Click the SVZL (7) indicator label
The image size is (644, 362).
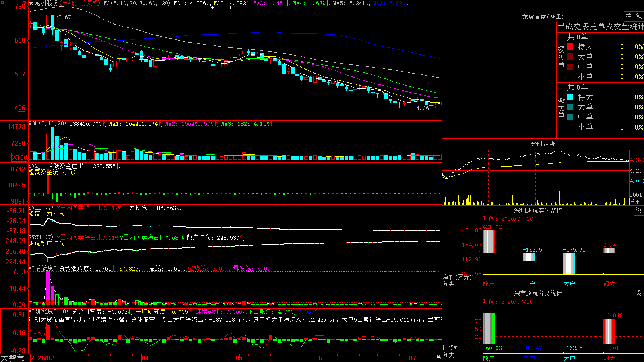coord(41,208)
